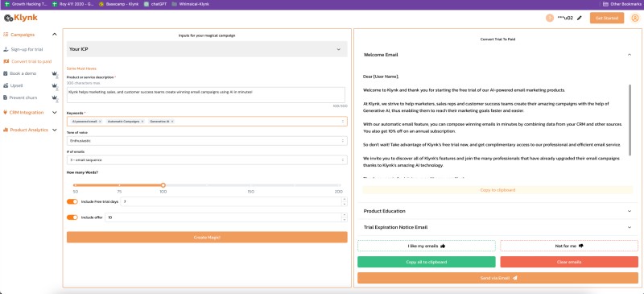
Task: Select Convert trial to paid campaign
Action: [x=31, y=61]
